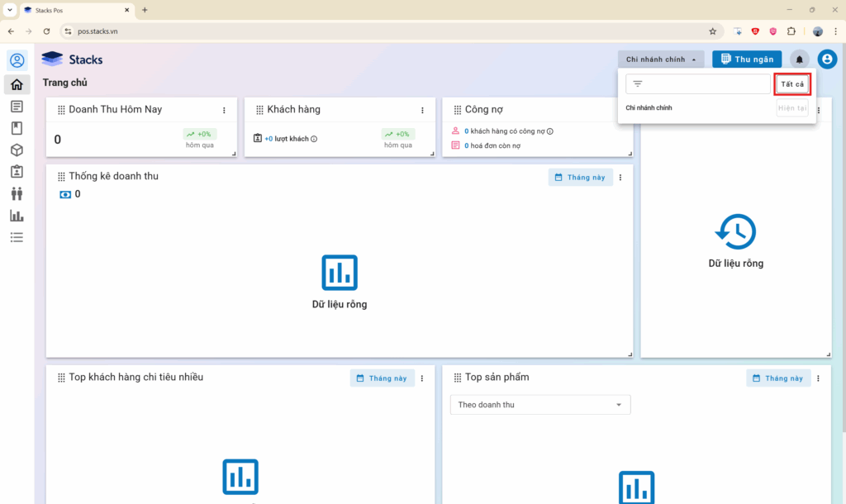Image resolution: width=846 pixels, height=504 pixels.
Task: Open Tháng này filter in Thống kê doanh thu
Action: click(580, 178)
